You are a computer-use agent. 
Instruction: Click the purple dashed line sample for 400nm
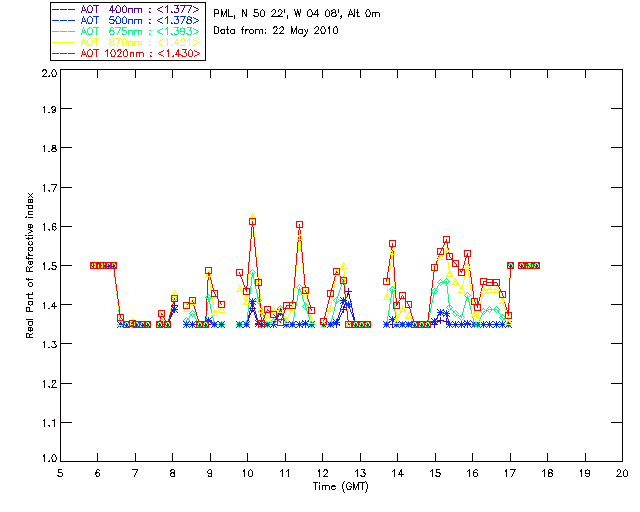pyautogui.click(x=64, y=9)
